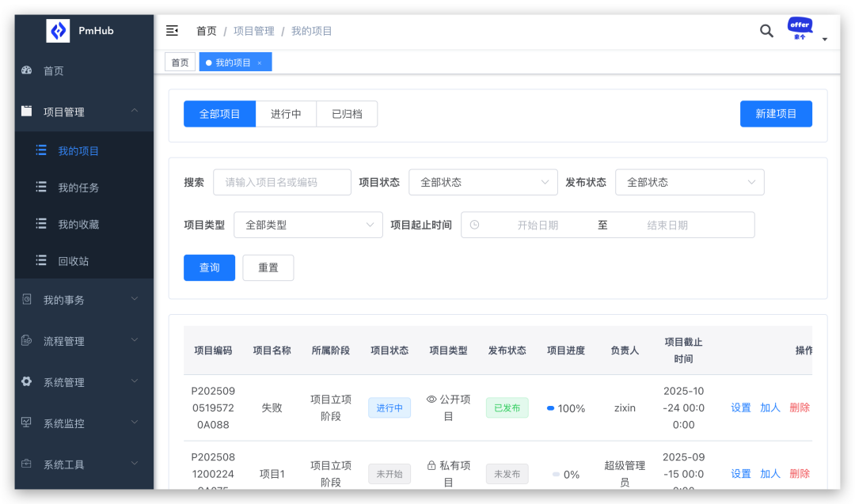Collapse sidebar using the hamburger icon
The width and height of the screenshot is (855, 504).
172,31
